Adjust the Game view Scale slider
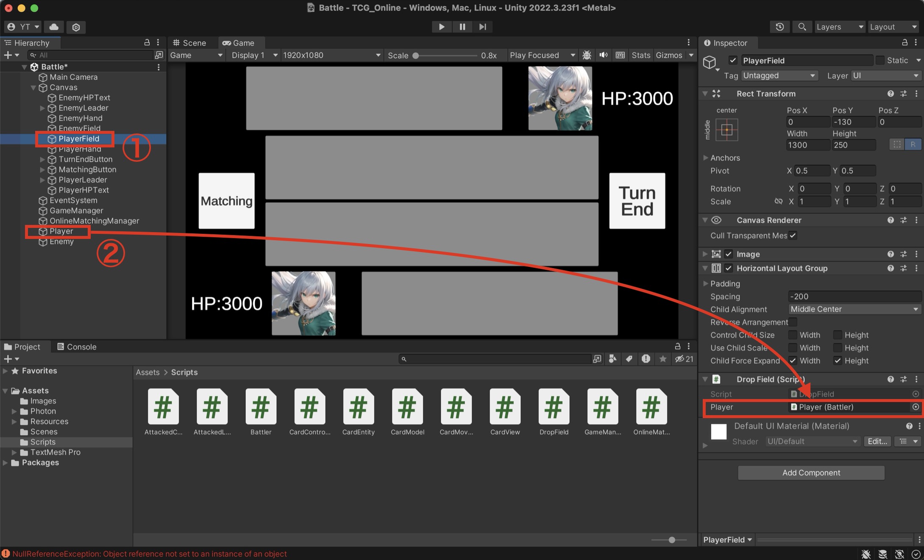 click(416, 55)
